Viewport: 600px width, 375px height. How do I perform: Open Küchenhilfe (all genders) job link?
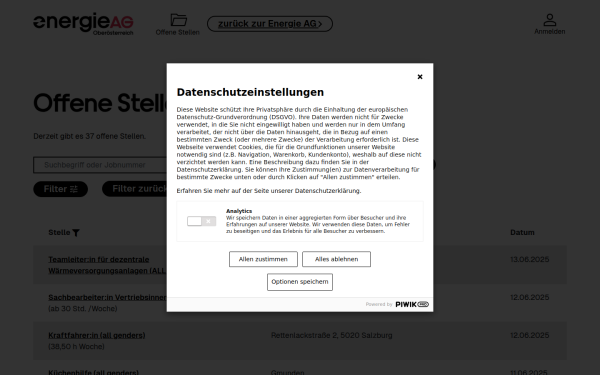93,372
